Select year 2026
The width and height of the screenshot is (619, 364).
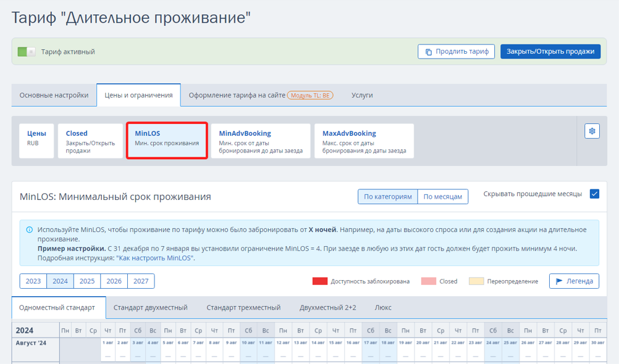114,281
